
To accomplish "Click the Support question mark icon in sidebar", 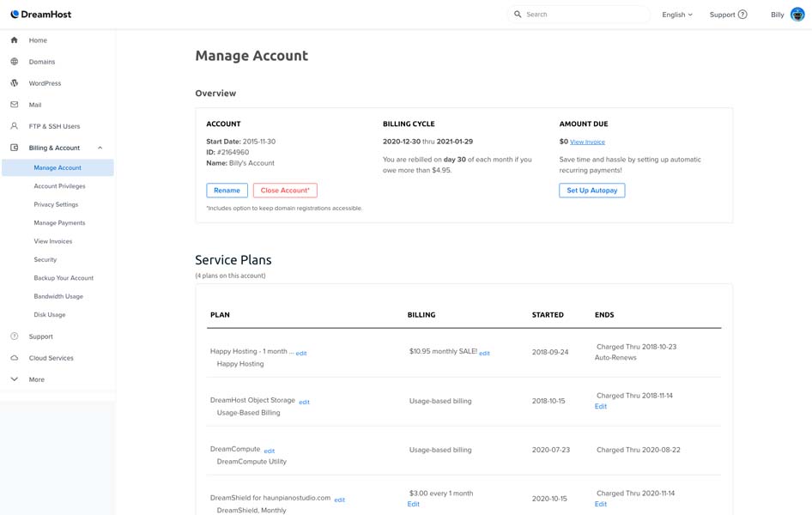I will 15,336.
